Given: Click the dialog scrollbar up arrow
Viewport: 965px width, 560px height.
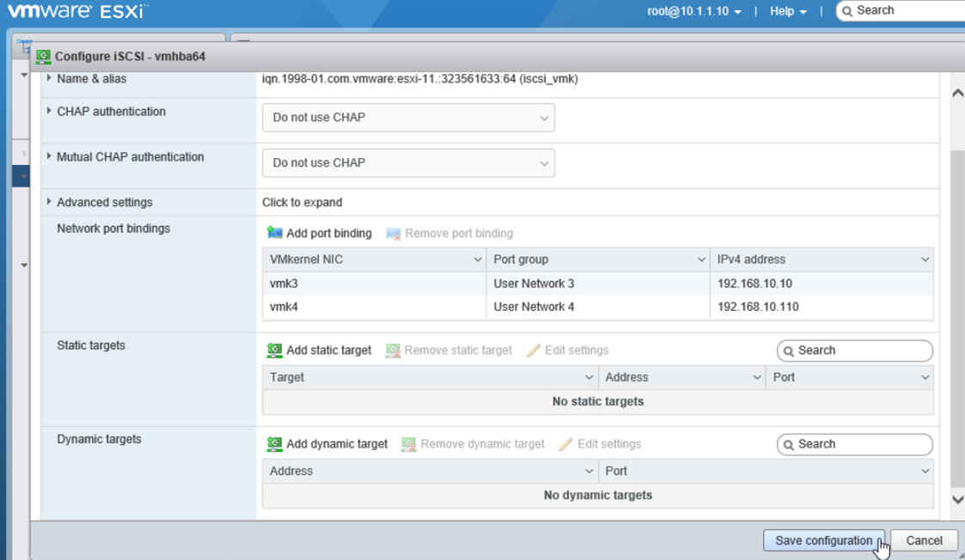Looking at the screenshot, I should pos(957,93).
